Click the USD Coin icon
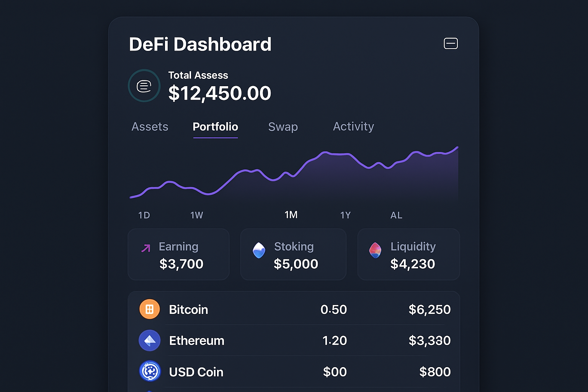The width and height of the screenshot is (588, 392). [x=150, y=371]
